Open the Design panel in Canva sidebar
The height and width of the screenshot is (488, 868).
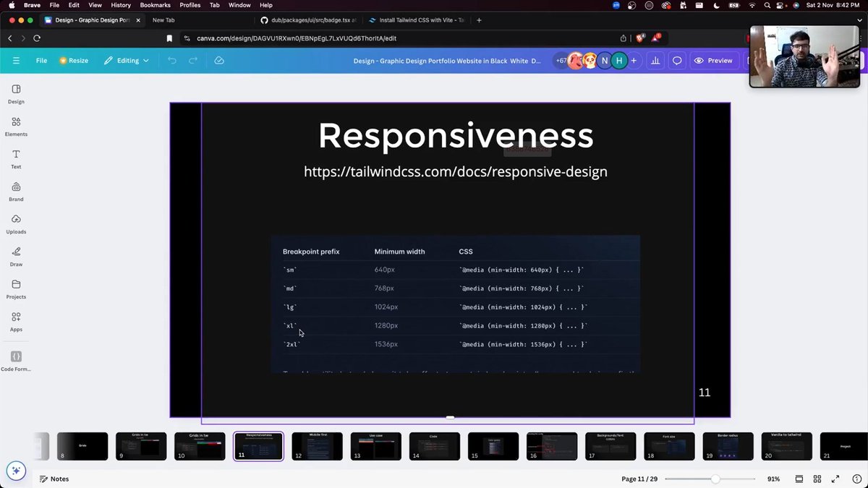pos(16,94)
